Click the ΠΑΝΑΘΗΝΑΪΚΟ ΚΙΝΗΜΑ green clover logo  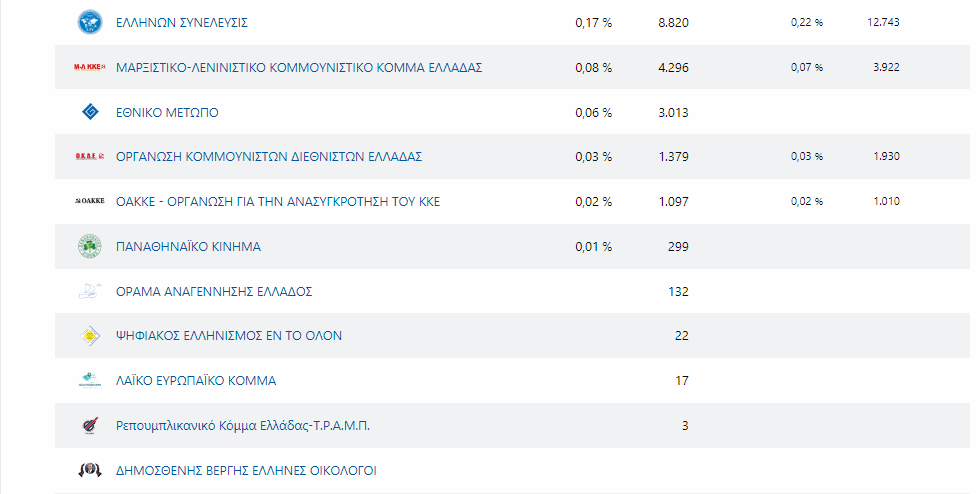coord(90,246)
